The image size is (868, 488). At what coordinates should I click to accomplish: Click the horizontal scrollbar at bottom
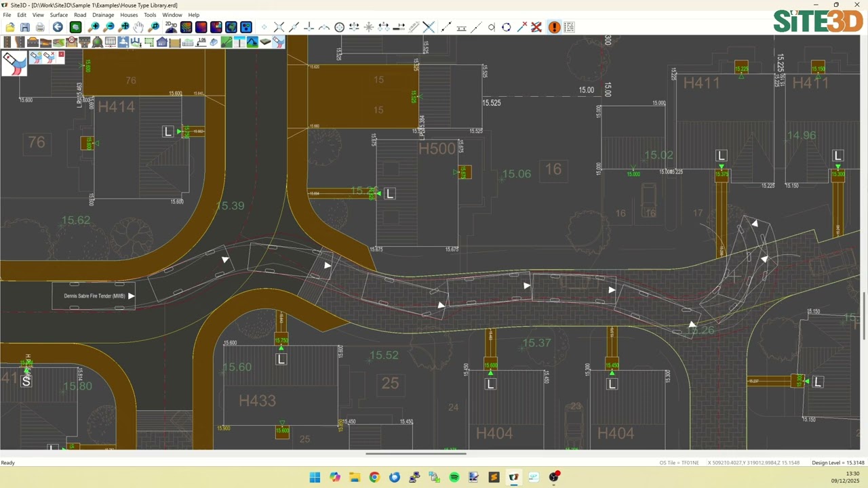(416, 453)
